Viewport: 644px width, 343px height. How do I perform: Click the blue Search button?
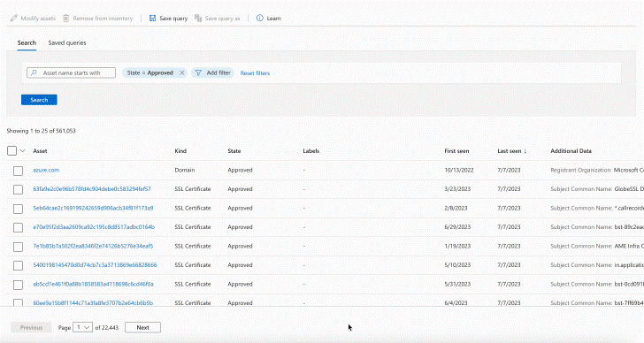[x=39, y=100]
